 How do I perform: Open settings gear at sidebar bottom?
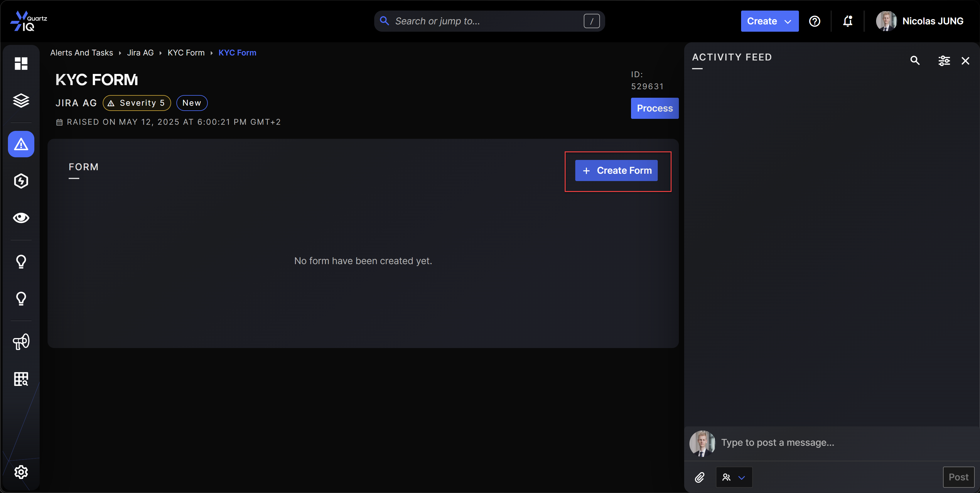pos(21,472)
